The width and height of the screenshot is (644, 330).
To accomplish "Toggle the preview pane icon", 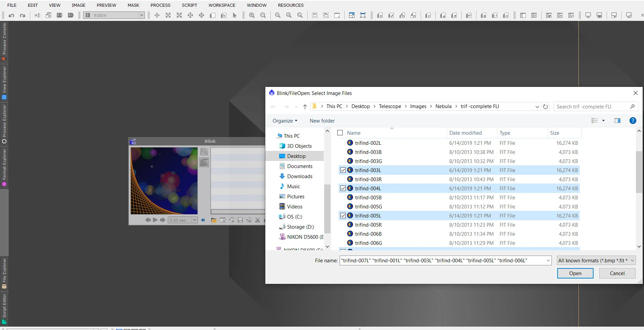I will click(x=617, y=121).
